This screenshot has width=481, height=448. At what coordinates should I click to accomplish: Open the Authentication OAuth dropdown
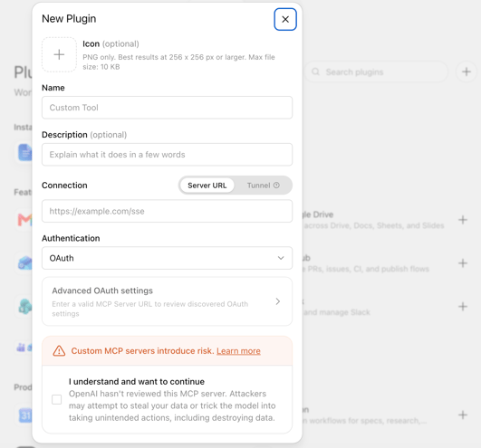(x=167, y=258)
